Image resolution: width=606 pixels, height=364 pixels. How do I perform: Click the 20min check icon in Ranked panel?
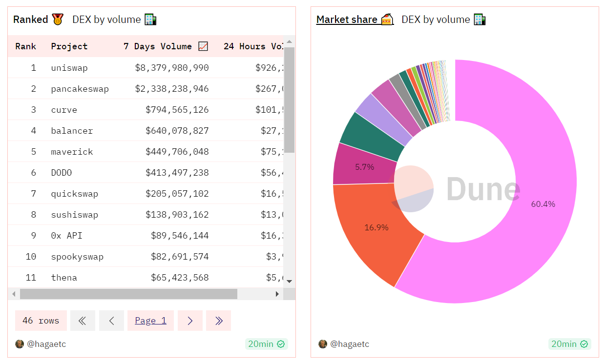(281, 344)
